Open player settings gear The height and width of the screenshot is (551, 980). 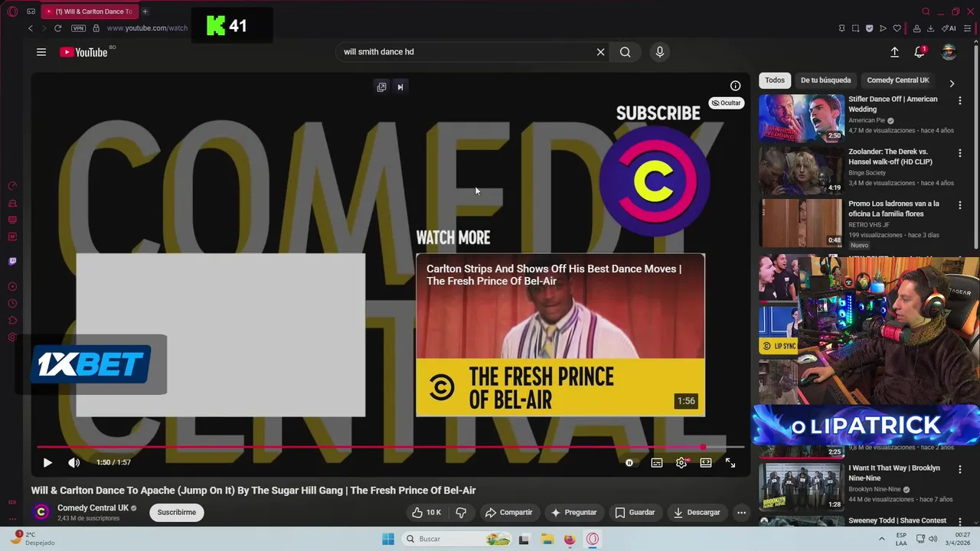pyautogui.click(x=681, y=462)
